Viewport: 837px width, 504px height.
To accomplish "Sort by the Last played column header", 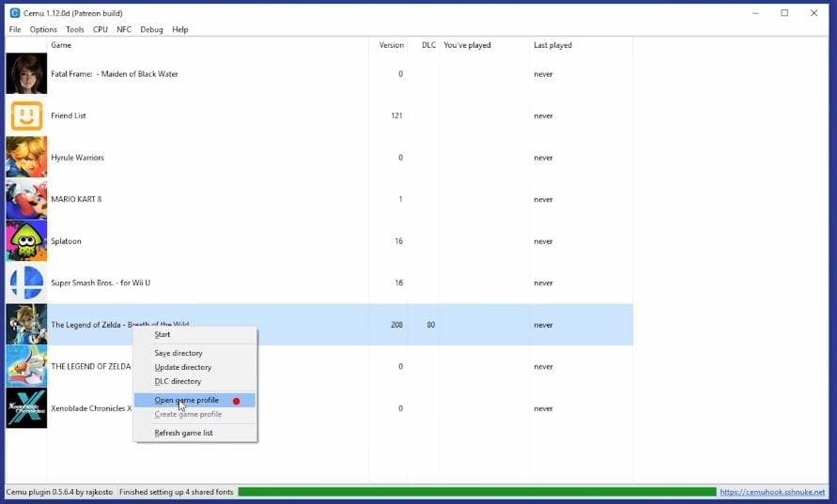I will tap(552, 45).
